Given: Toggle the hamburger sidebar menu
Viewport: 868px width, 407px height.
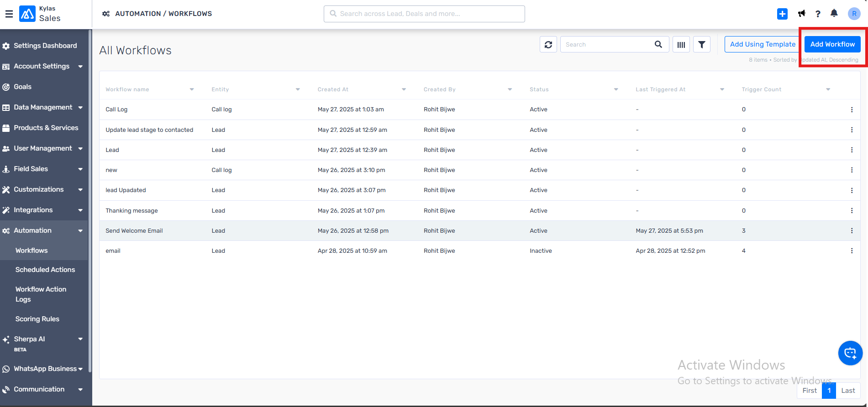Looking at the screenshot, I should point(9,14).
